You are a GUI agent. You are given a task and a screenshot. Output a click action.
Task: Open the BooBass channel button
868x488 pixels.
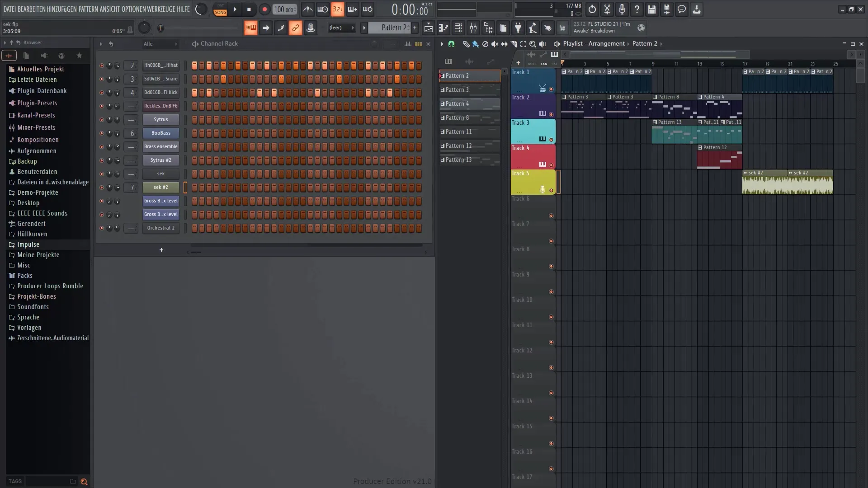click(161, 133)
